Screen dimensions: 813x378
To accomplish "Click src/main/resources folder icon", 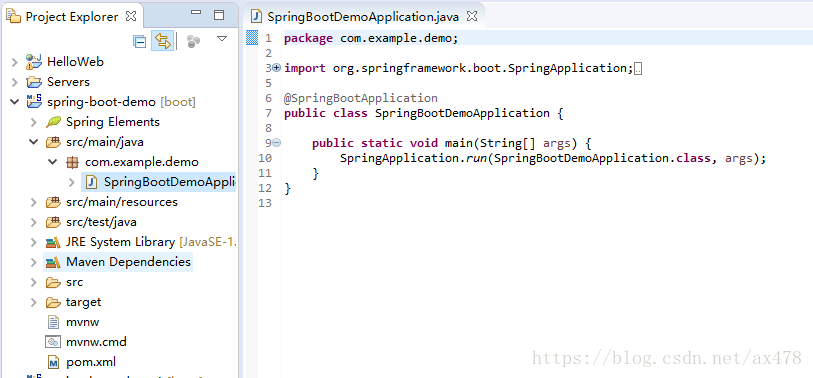I will pos(53,202).
